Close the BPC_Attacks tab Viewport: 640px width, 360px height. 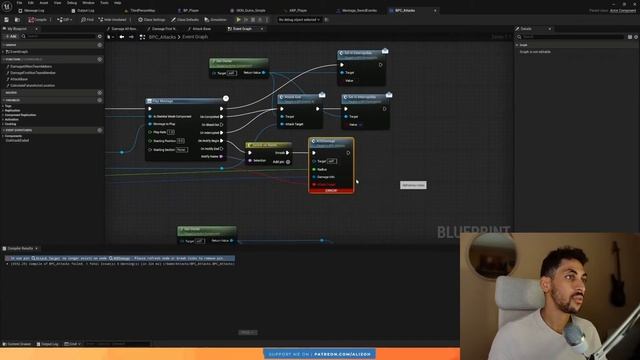coord(435,11)
